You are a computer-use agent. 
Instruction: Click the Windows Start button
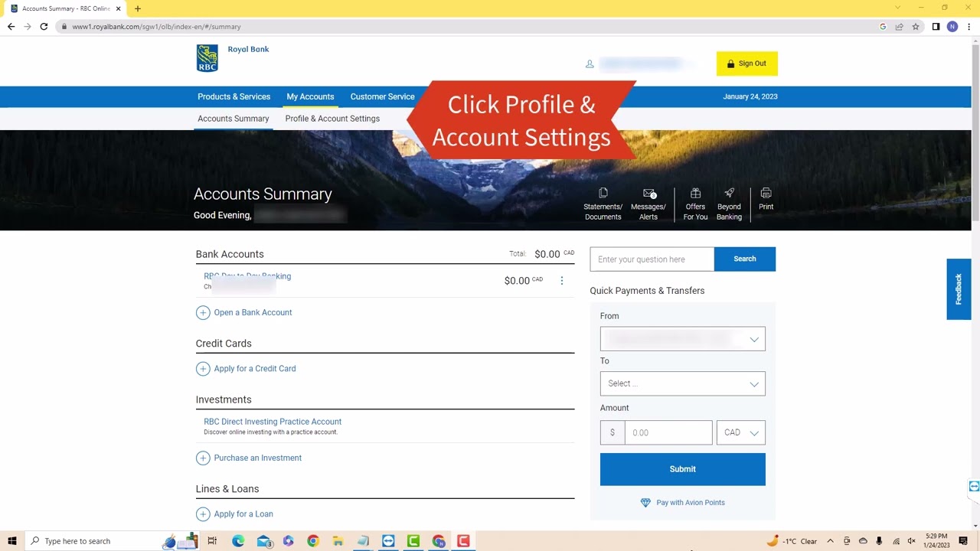(11, 541)
